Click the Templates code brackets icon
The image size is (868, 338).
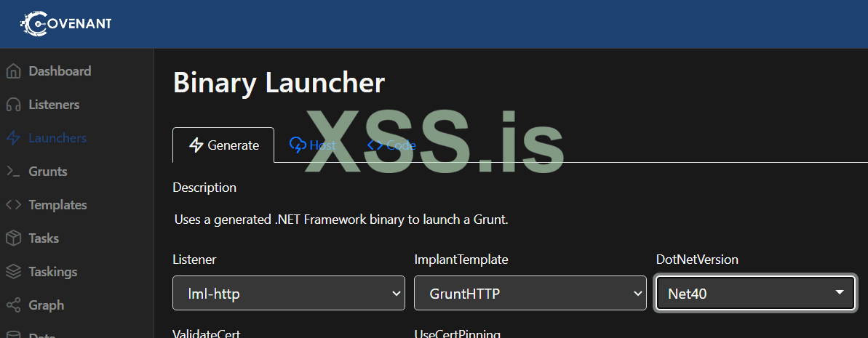click(x=13, y=205)
